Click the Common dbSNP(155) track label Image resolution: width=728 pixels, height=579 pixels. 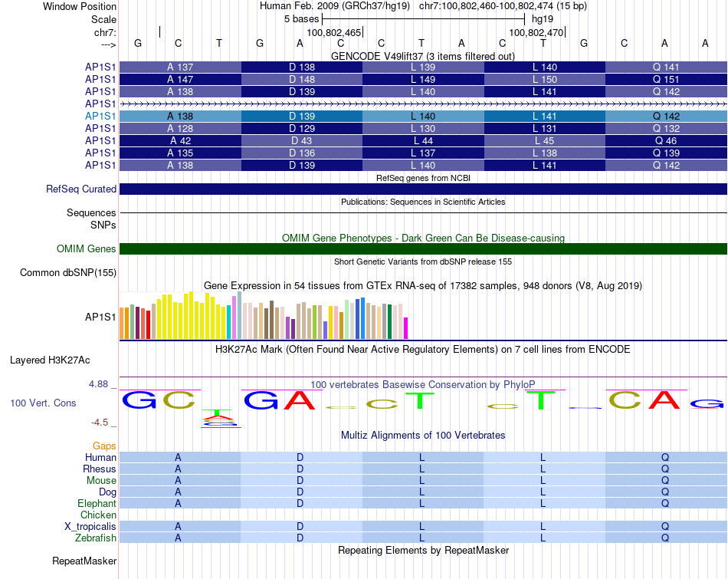coord(67,273)
